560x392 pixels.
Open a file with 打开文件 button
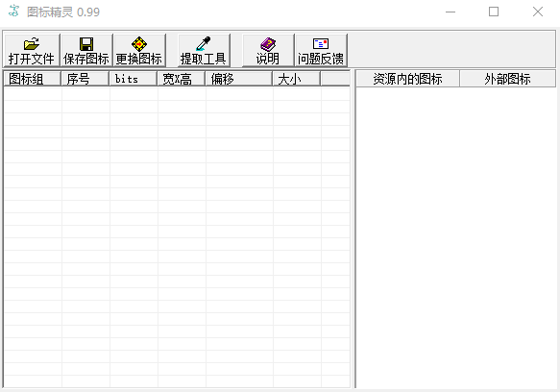32,50
